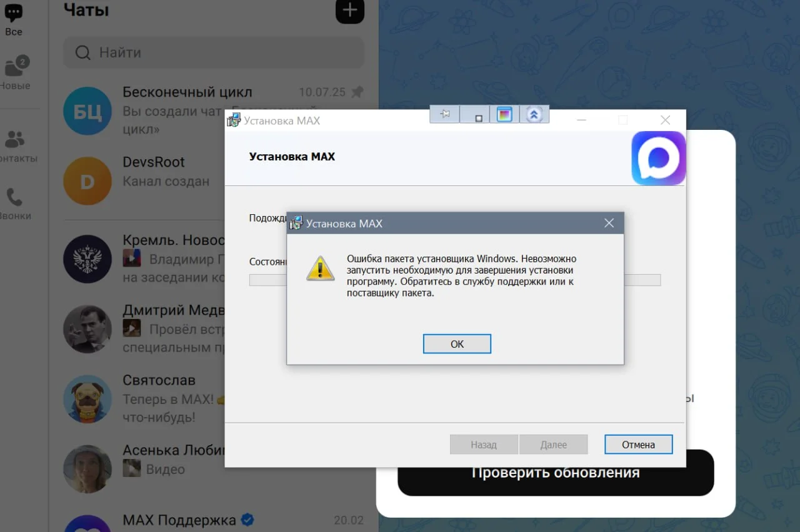
Task: Click the colorful gradient window icon
Action: (x=504, y=114)
